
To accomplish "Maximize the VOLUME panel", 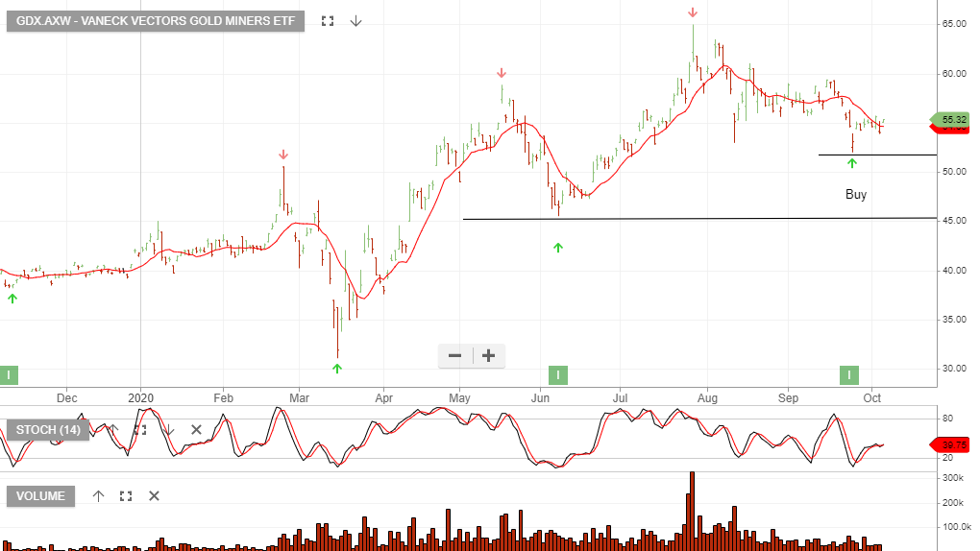I will (126, 496).
